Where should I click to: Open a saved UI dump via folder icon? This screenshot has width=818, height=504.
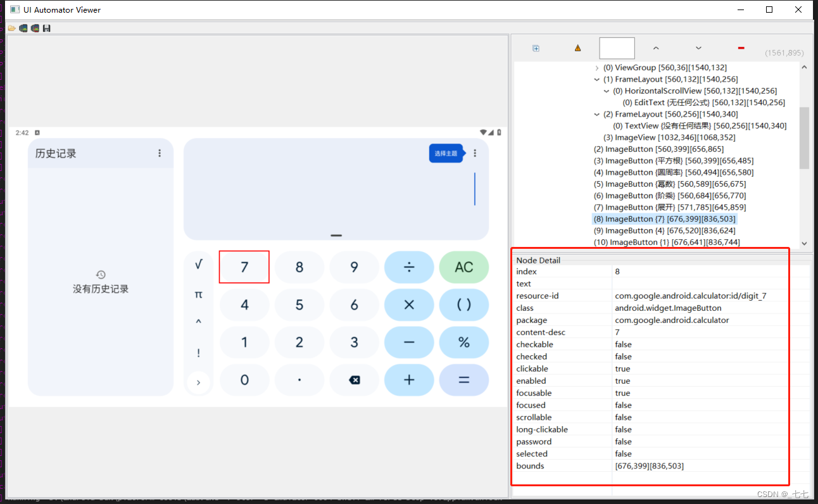point(11,28)
